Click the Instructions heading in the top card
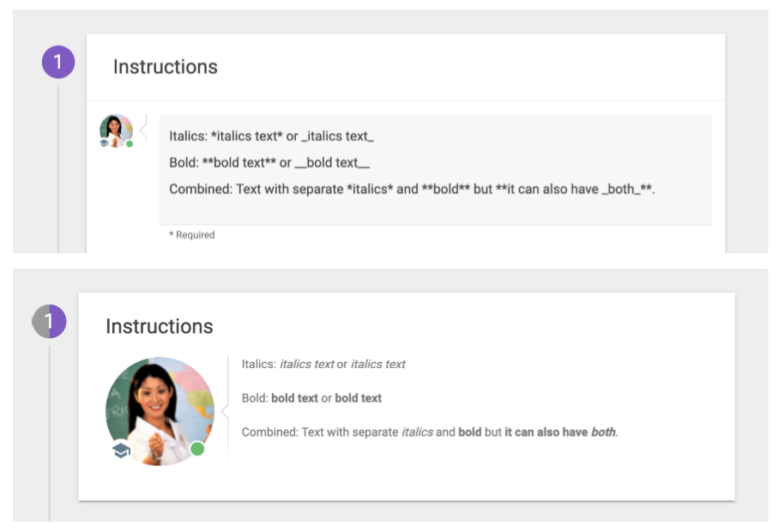 pyautogui.click(x=166, y=67)
